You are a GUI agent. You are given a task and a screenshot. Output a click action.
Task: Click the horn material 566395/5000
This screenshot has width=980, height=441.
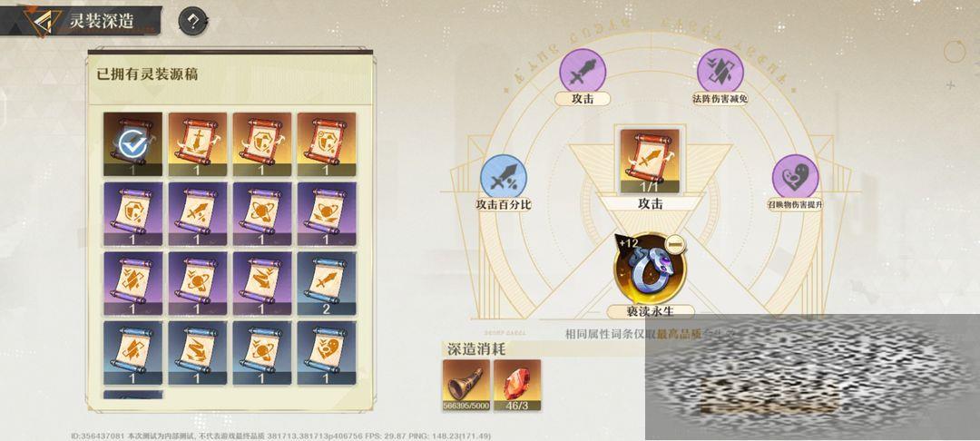pyautogui.click(x=466, y=386)
